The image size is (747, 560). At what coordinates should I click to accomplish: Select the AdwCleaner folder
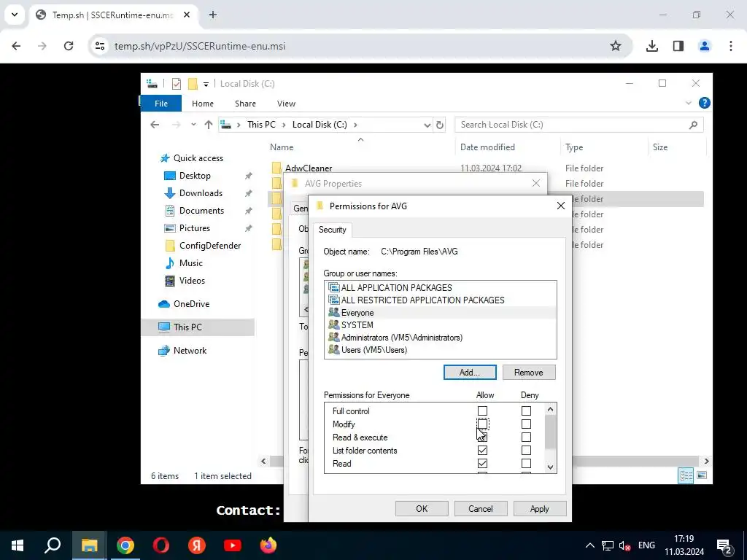(309, 168)
